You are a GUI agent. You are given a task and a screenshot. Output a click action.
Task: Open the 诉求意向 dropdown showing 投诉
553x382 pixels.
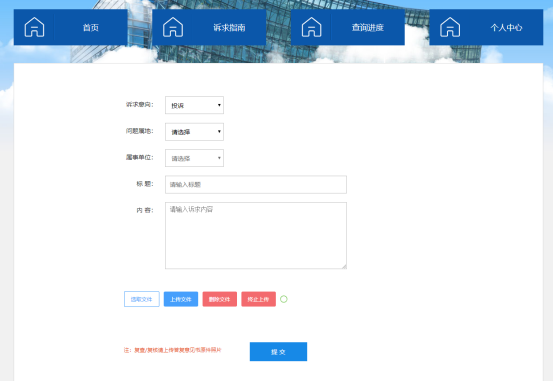click(194, 105)
